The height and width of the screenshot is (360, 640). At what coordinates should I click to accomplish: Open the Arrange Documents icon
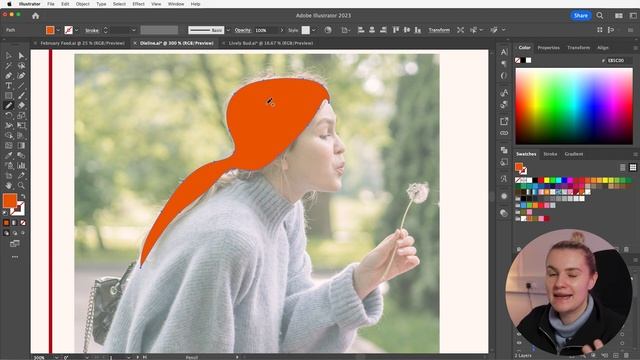pyautogui.click(x=619, y=16)
